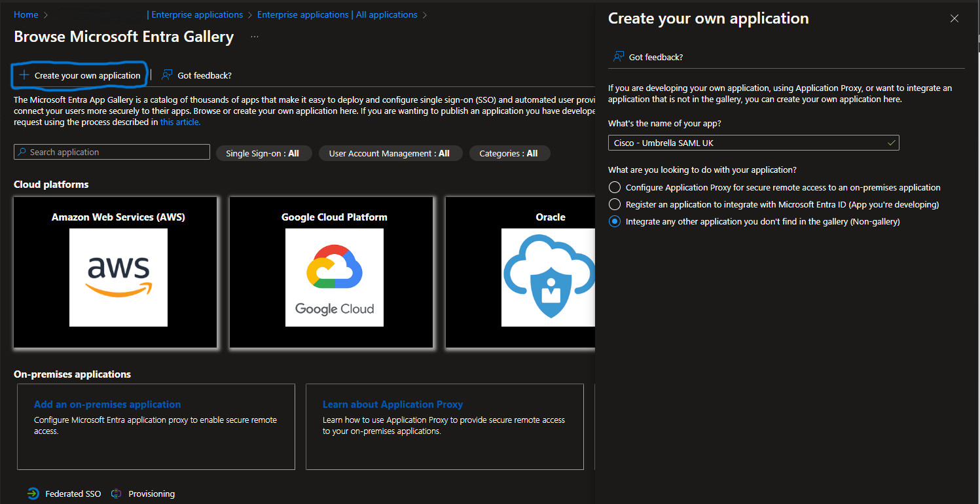Click the Google Cloud logo
Screen dimensions: 980x504
pyautogui.click(x=335, y=278)
